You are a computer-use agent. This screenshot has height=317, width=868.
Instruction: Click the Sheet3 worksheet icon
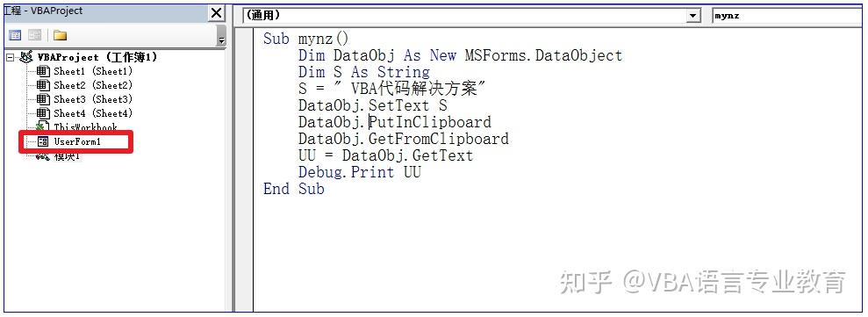click(x=44, y=100)
